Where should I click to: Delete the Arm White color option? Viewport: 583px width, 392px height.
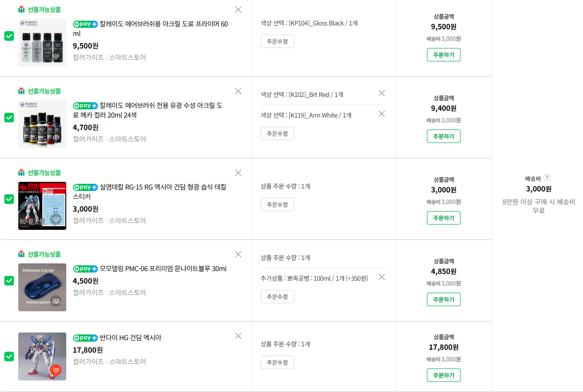pos(382,114)
